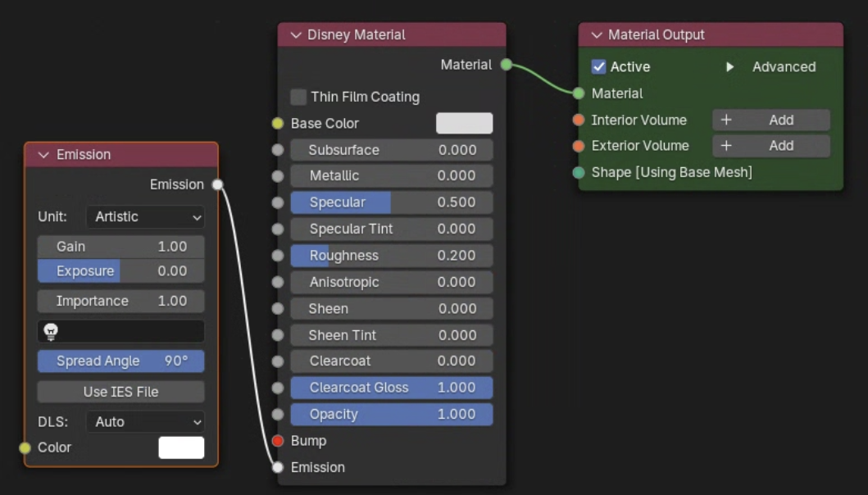Image resolution: width=868 pixels, height=495 pixels.
Task: Expand the Advanced disclosure triangle
Action: pos(729,67)
